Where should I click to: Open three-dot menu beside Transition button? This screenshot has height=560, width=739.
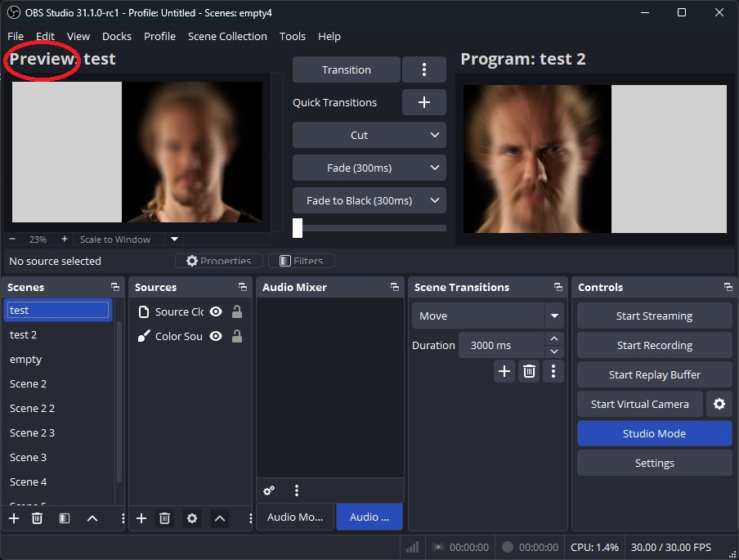click(424, 69)
